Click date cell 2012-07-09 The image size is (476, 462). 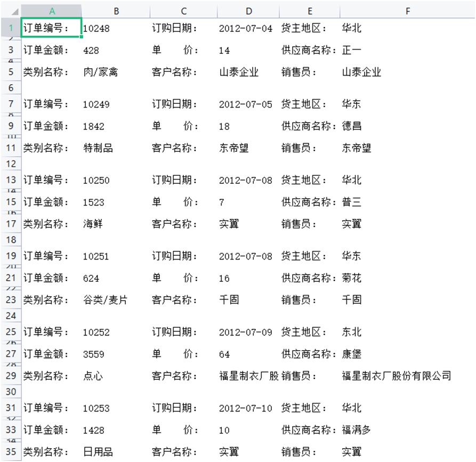(x=248, y=332)
